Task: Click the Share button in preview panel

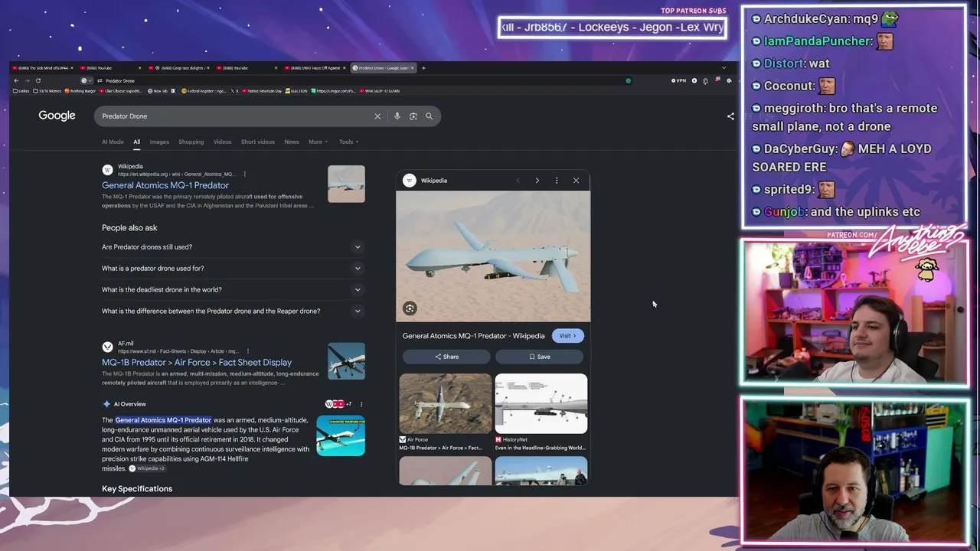Action: [446, 357]
